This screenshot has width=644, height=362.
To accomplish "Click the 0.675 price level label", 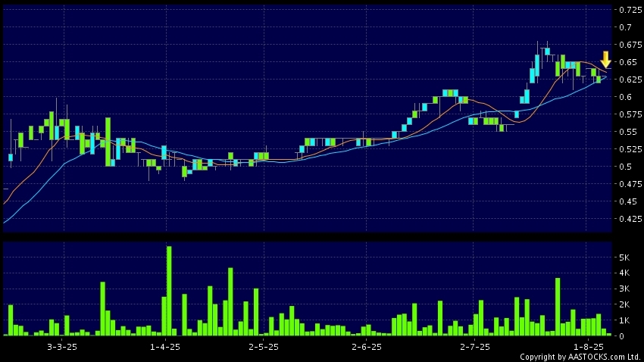I will tap(630, 45).
